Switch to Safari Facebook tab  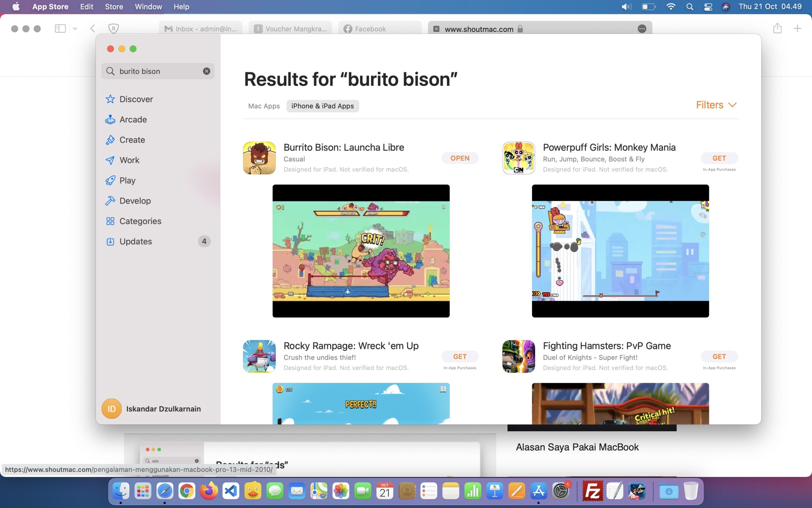pyautogui.click(x=380, y=29)
